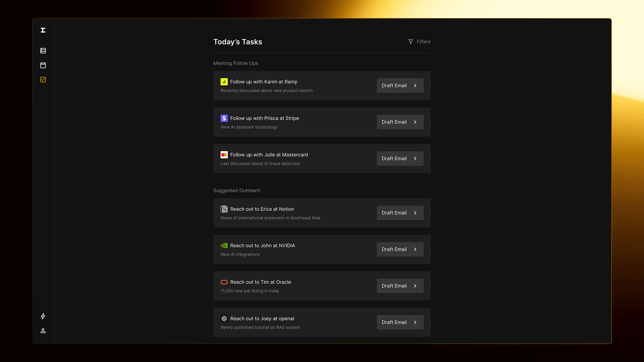Image resolution: width=644 pixels, height=362 pixels.
Task: Select Follow up with Julie at Mastercard title
Action: click(x=269, y=155)
